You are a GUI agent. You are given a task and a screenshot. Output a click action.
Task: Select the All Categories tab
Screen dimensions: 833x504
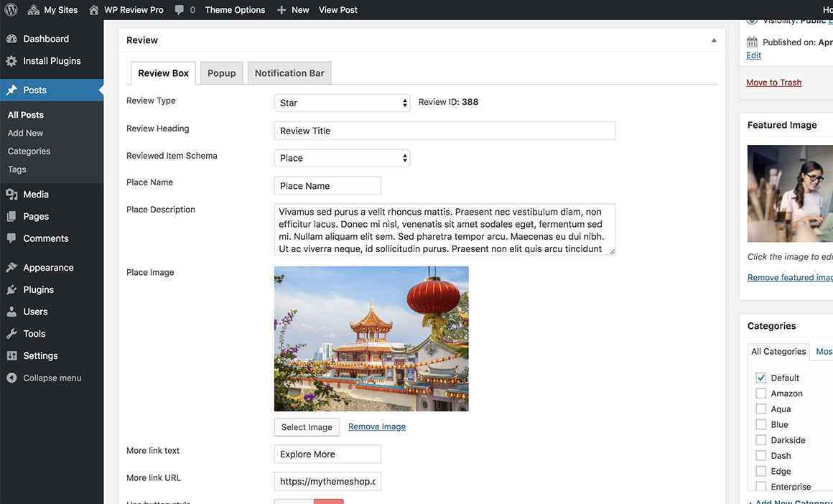pyautogui.click(x=778, y=352)
